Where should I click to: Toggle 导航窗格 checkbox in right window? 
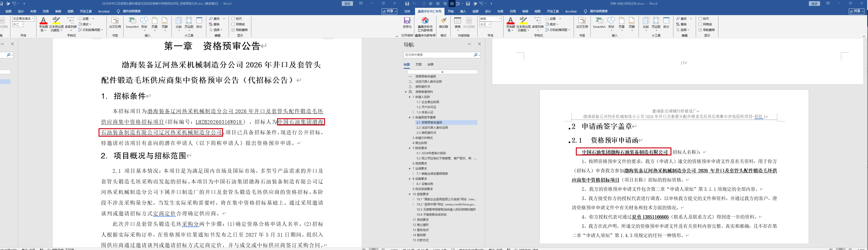(x=700, y=30)
